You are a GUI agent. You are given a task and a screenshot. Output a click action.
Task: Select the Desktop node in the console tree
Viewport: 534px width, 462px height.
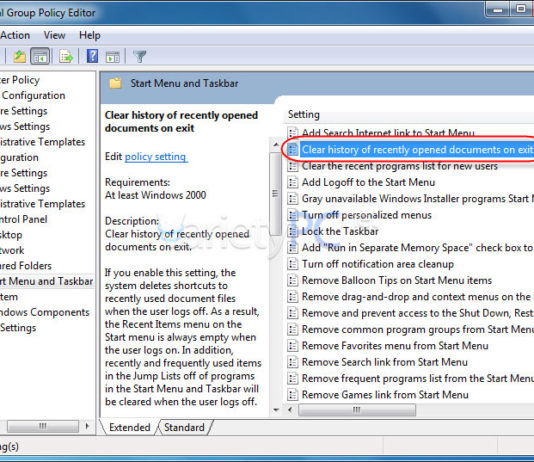coord(11,235)
